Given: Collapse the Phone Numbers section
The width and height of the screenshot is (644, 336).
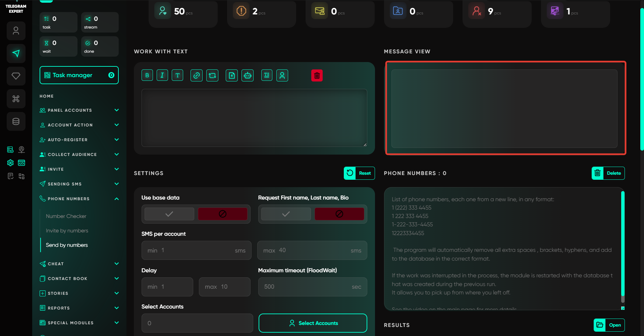Looking at the screenshot, I should [x=116, y=199].
